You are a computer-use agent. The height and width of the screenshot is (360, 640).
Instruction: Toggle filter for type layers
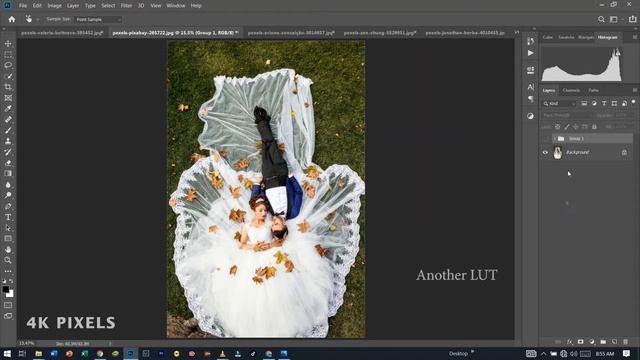604,104
